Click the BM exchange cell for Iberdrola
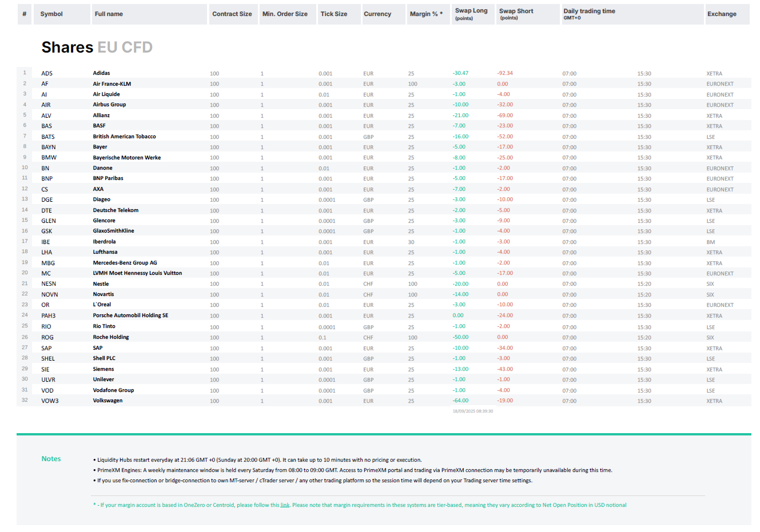760x532 pixels. click(x=711, y=242)
